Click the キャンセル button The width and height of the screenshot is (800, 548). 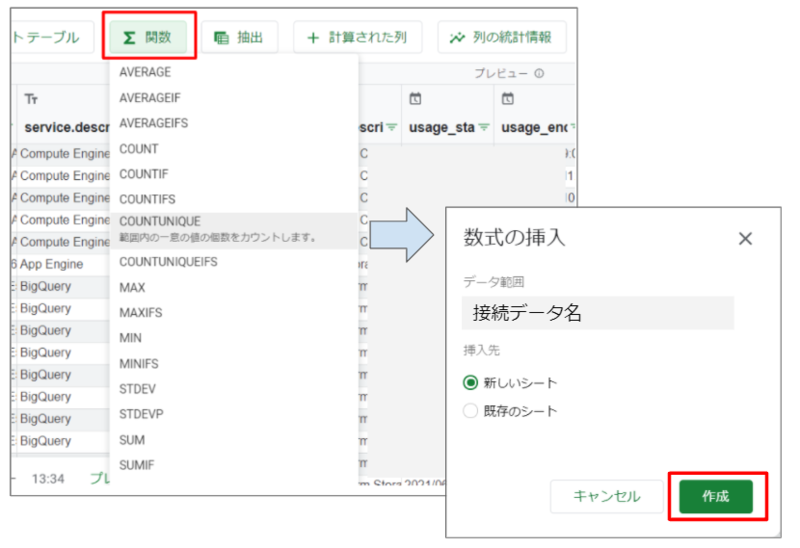coord(607,496)
